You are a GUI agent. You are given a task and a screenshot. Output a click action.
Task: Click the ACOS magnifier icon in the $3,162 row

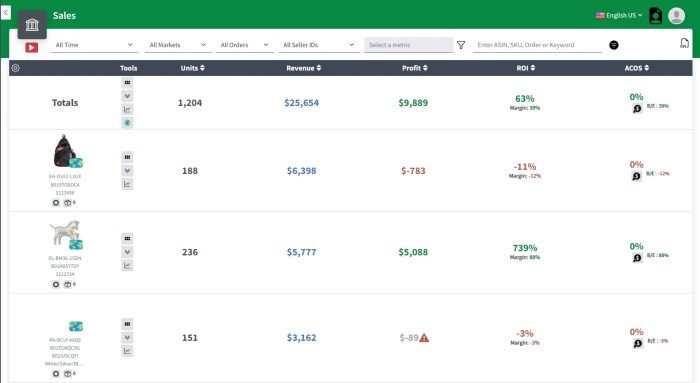[x=638, y=343]
